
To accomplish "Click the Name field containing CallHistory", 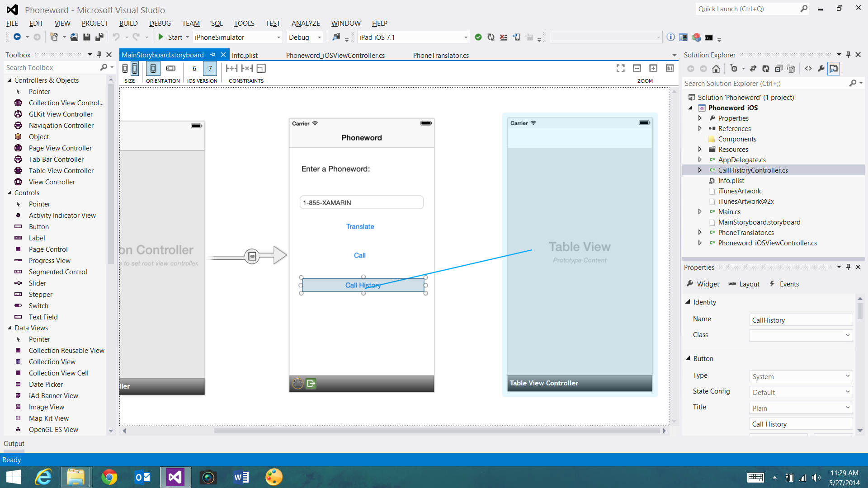I will pyautogui.click(x=800, y=320).
